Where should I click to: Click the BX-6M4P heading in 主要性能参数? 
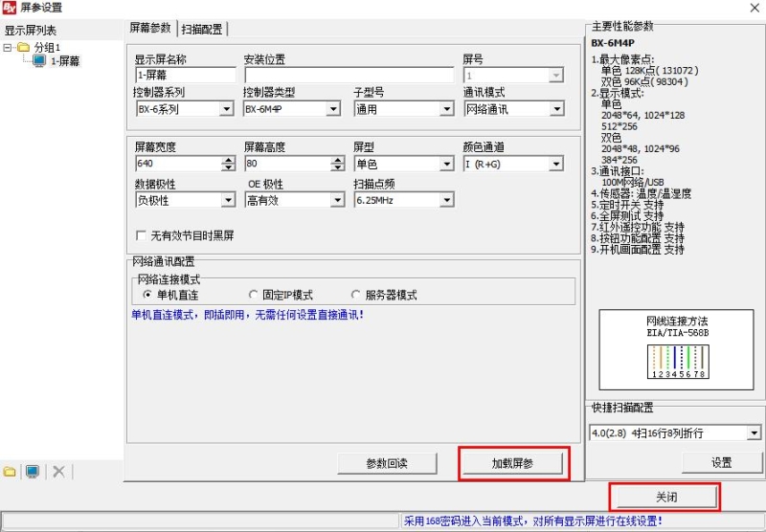(613, 43)
